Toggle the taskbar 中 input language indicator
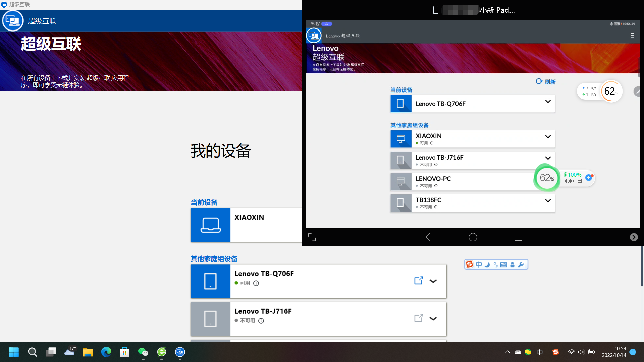Viewport: 644px width, 362px height. (540, 352)
